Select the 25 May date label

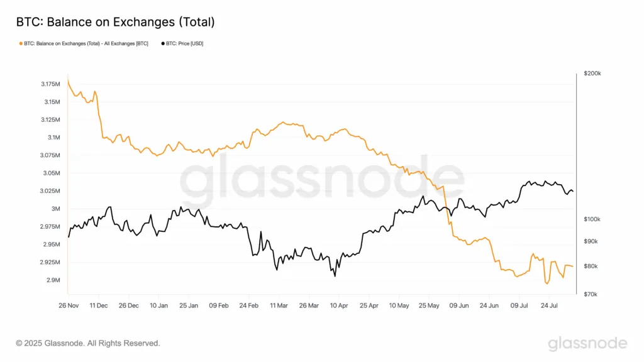[x=429, y=306]
